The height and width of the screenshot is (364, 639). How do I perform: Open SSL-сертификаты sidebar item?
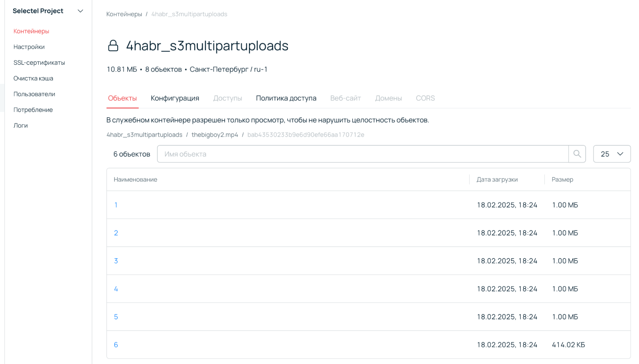coord(39,62)
